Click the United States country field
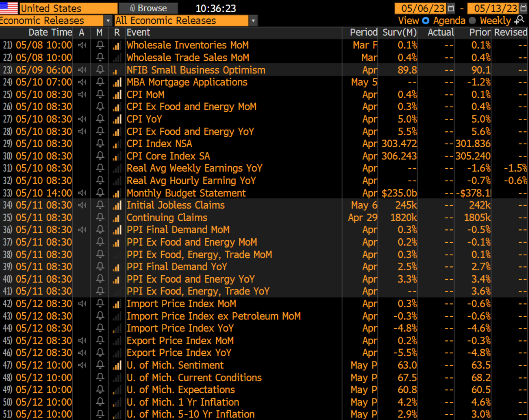This screenshot has height=420, width=529. click(68, 8)
